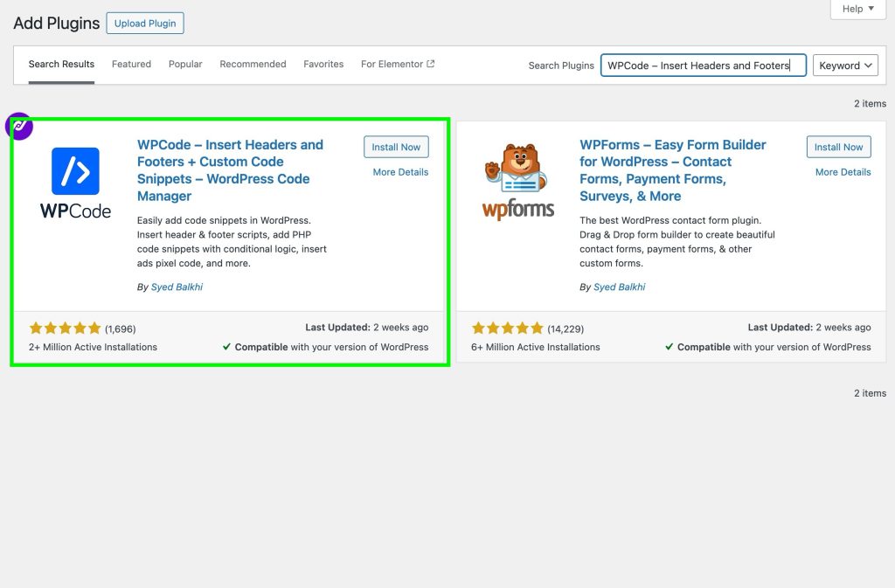This screenshot has width=895, height=588.
Task: Click the compatibility checkmark under WPCode
Action: click(226, 347)
